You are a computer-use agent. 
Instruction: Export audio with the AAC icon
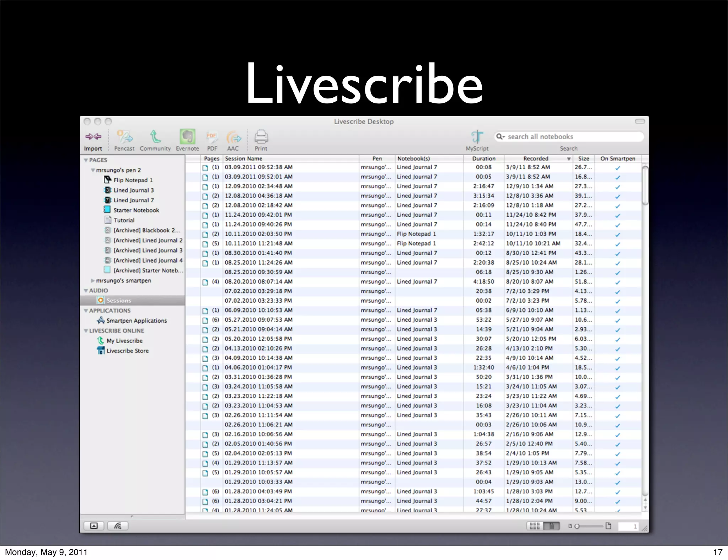coord(233,138)
